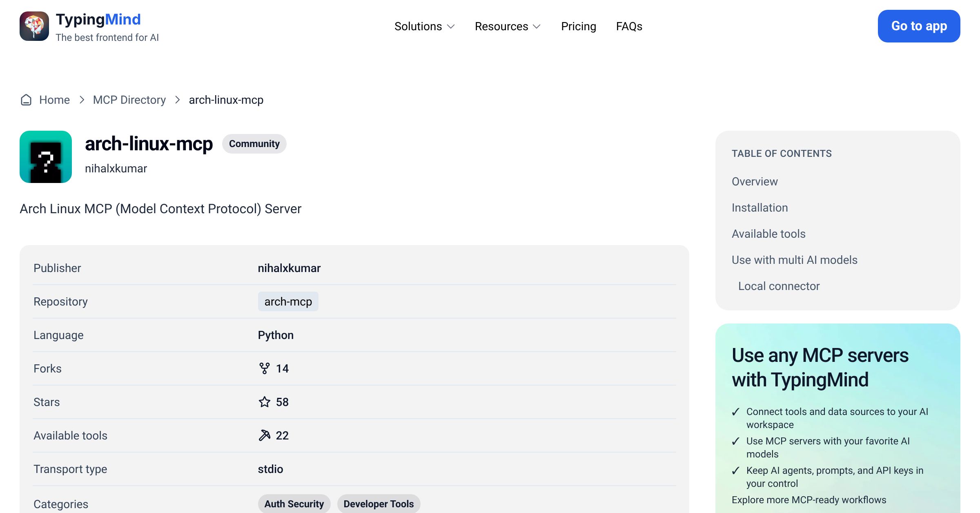Click the Auth Security category tag
Viewport: 980px width, 513px height.
point(294,504)
